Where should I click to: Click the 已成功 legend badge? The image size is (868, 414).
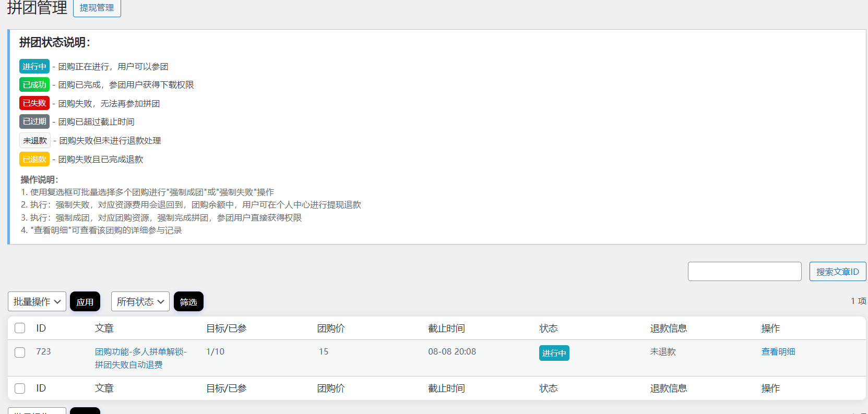[x=34, y=84]
